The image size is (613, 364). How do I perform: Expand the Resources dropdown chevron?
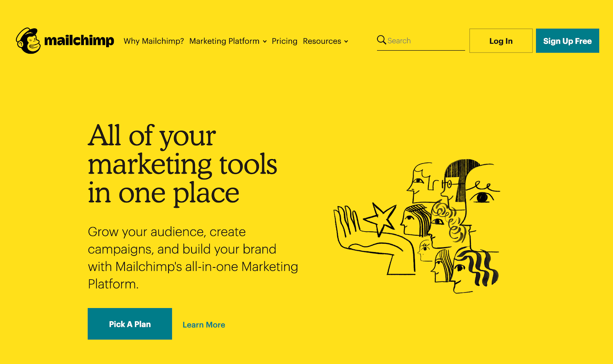[346, 41]
